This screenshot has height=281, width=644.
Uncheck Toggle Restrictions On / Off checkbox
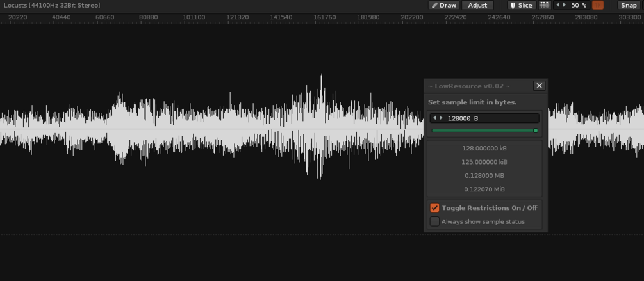tap(434, 207)
